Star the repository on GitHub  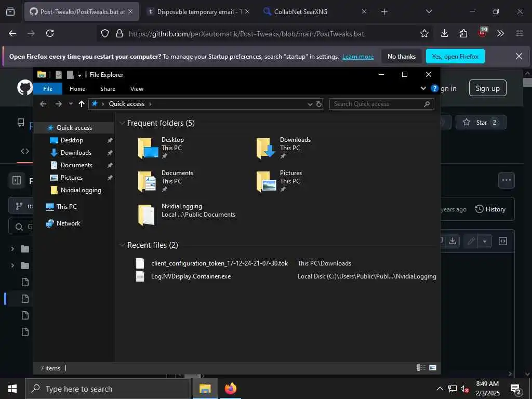(481, 122)
